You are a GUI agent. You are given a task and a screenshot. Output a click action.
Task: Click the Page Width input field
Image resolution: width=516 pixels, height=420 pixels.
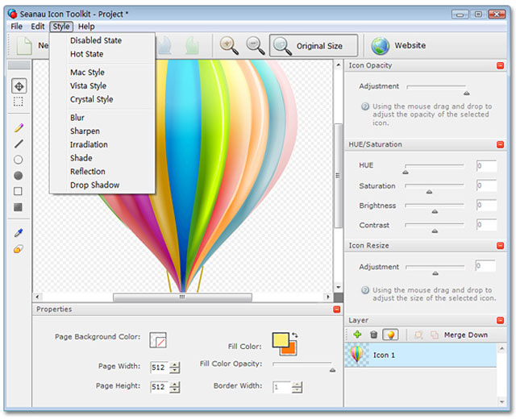point(160,368)
